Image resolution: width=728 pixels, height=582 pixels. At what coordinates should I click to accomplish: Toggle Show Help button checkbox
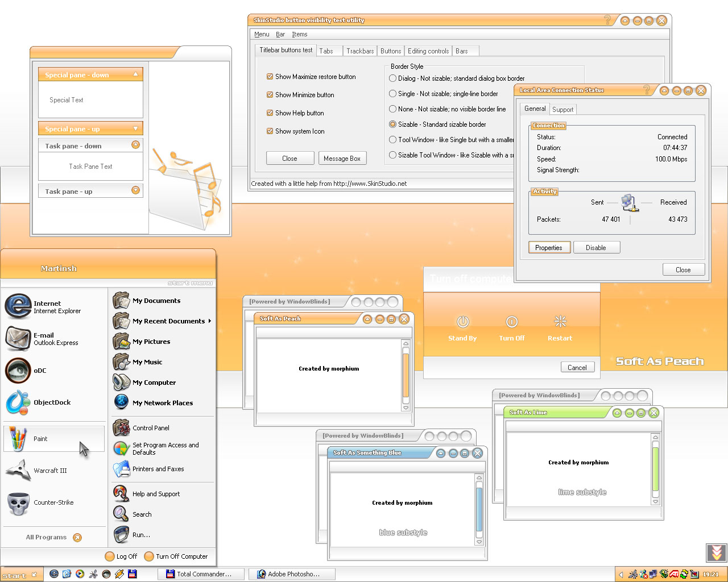tap(270, 113)
